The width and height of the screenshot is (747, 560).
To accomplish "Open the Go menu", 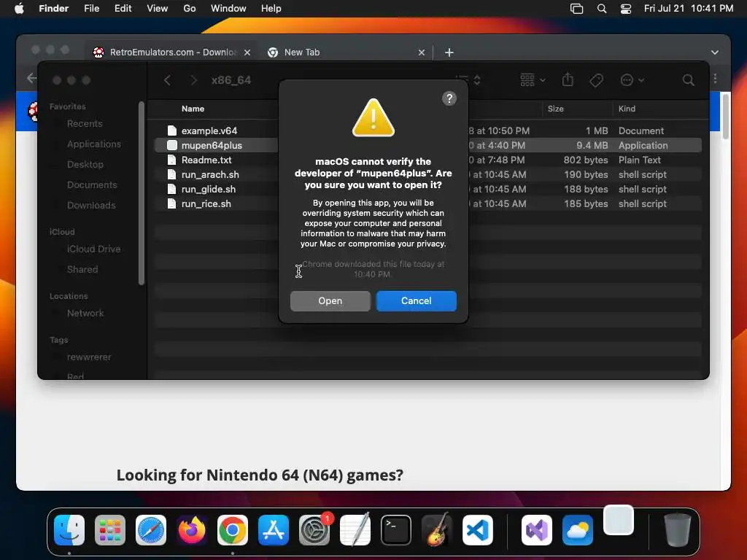I will click(x=190, y=9).
